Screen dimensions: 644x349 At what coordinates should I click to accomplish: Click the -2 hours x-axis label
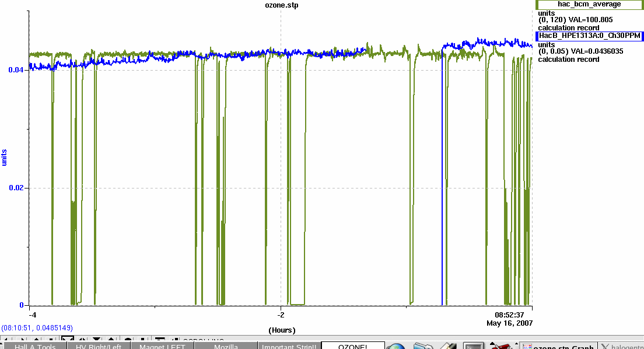click(281, 315)
